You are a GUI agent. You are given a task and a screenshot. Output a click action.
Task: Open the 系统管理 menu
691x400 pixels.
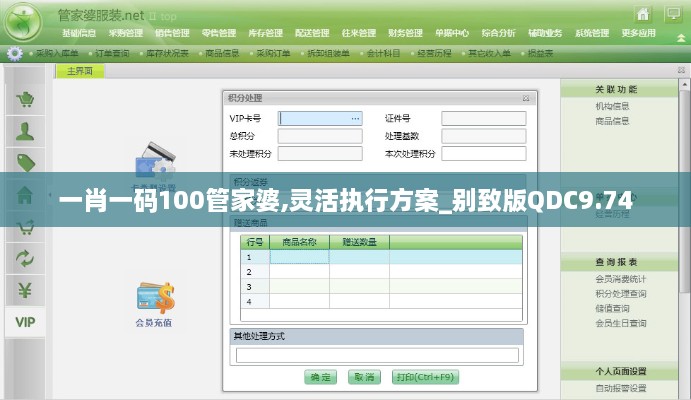point(592,33)
